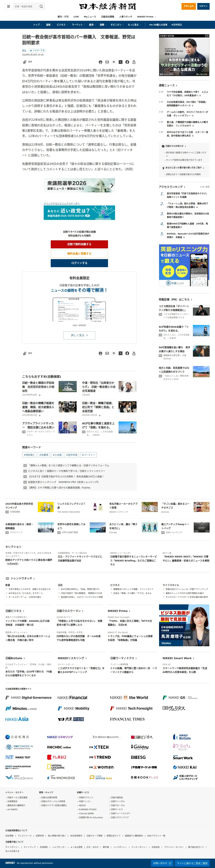The width and height of the screenshot is (215, 868).
Task: Open LIVE in header menu
Action: pyautogui.click(x=76, y=17)
